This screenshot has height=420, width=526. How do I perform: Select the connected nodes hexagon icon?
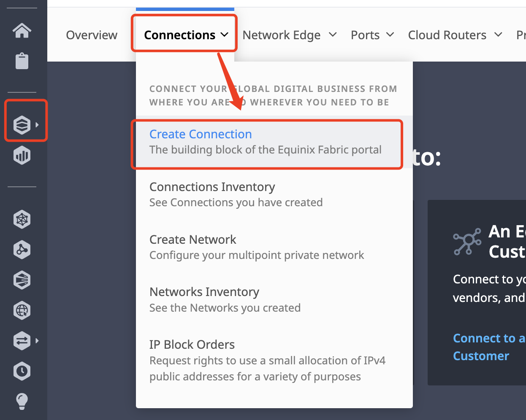pyautogui.click(x=22, y=250)
